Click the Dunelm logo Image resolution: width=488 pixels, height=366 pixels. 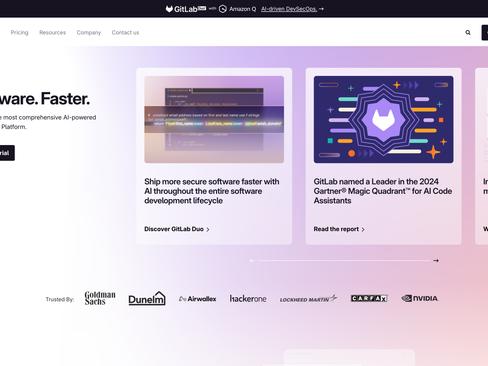147,298
